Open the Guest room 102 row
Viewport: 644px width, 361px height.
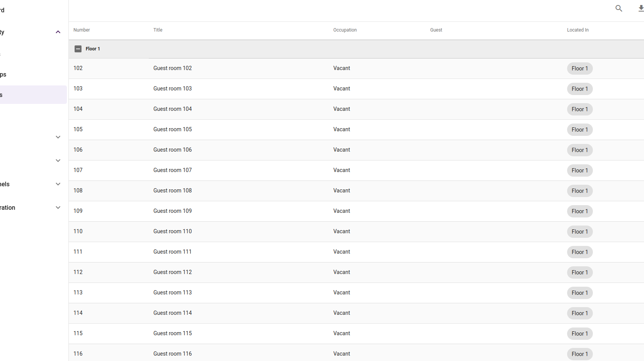tap(173, 69)
